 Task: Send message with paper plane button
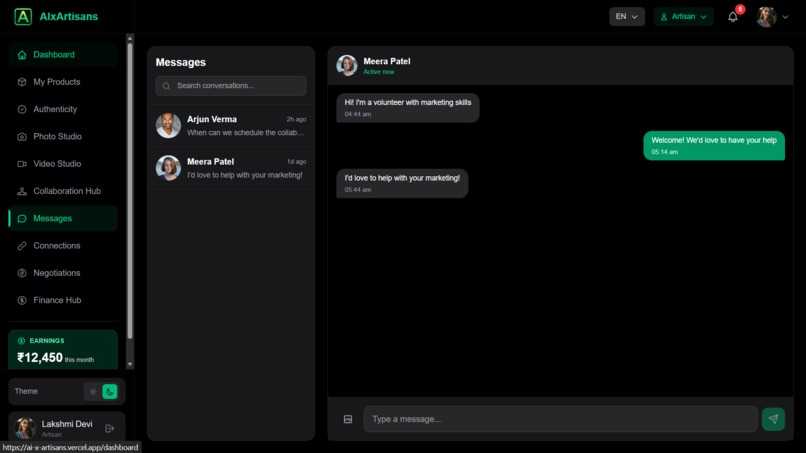(x=773, y=419)
